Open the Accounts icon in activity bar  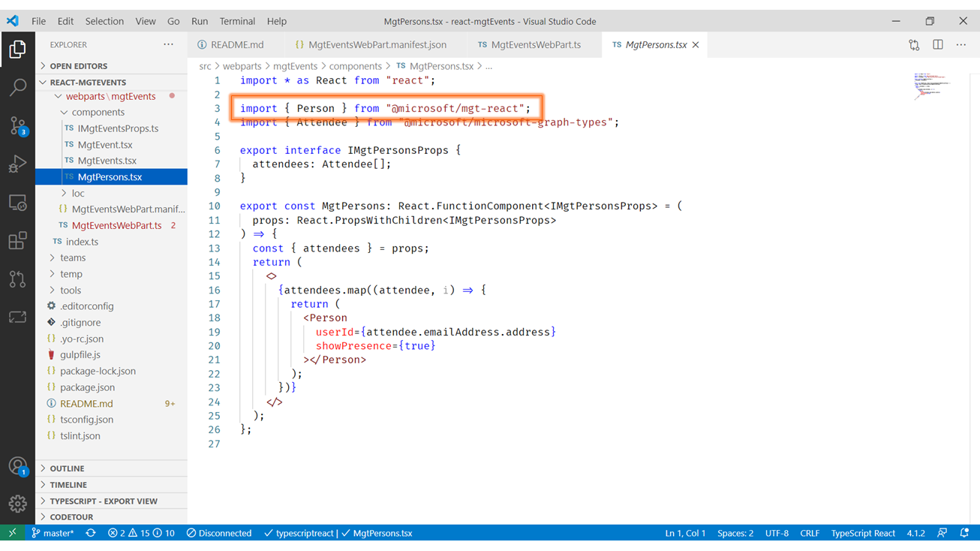pos(17,466)
